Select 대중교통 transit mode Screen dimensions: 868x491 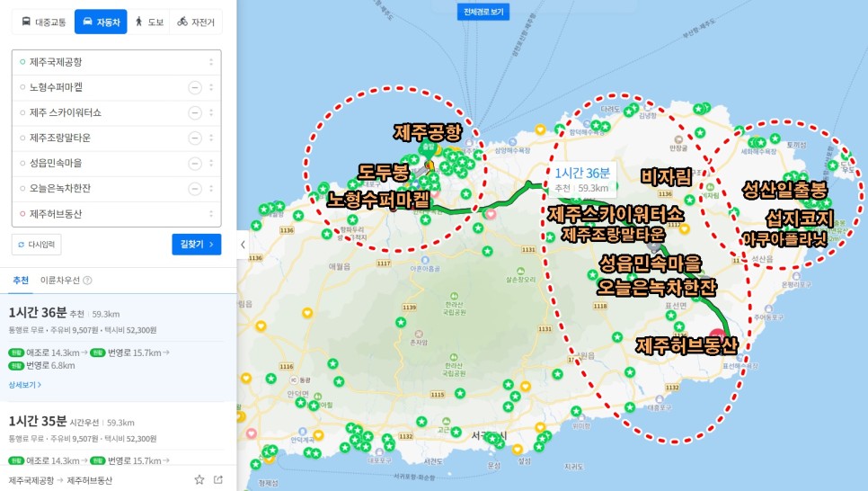click(x=44, y=22)
